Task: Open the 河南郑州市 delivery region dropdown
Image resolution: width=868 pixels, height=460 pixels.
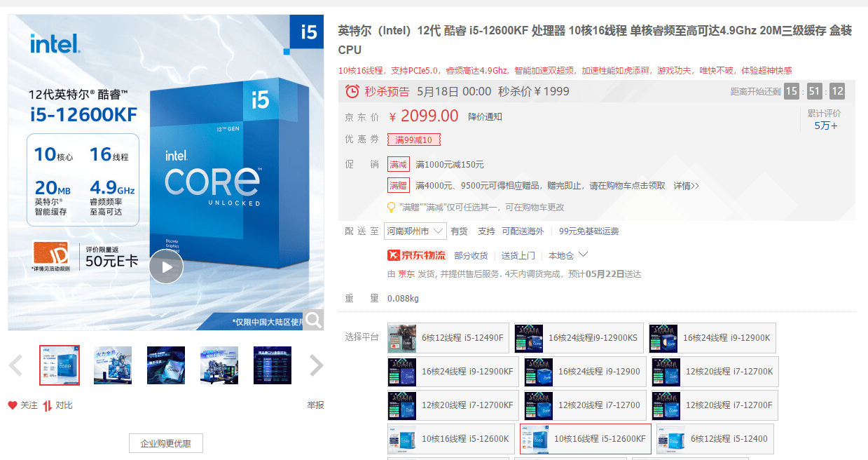Action: [x=415, y=231]
